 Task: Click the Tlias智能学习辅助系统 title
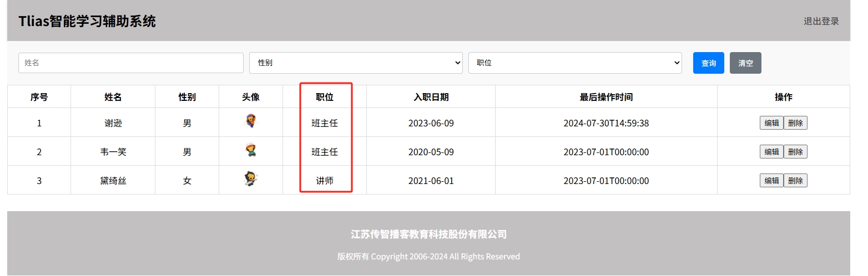point(87,21)
